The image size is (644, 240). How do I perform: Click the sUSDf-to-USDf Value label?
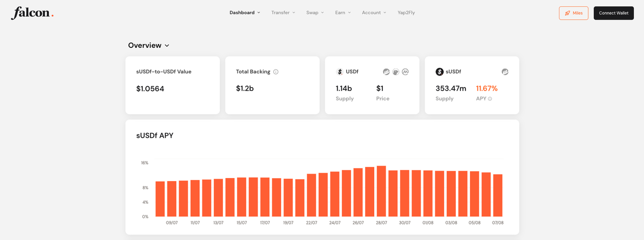(x=164, y=71)
